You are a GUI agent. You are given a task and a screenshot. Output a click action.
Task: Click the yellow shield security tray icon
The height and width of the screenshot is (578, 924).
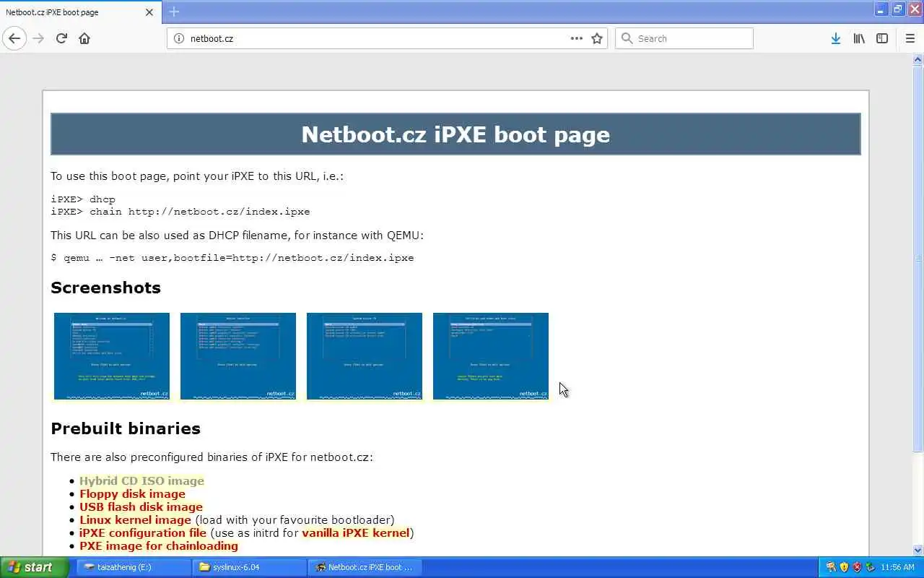(844, 567)
